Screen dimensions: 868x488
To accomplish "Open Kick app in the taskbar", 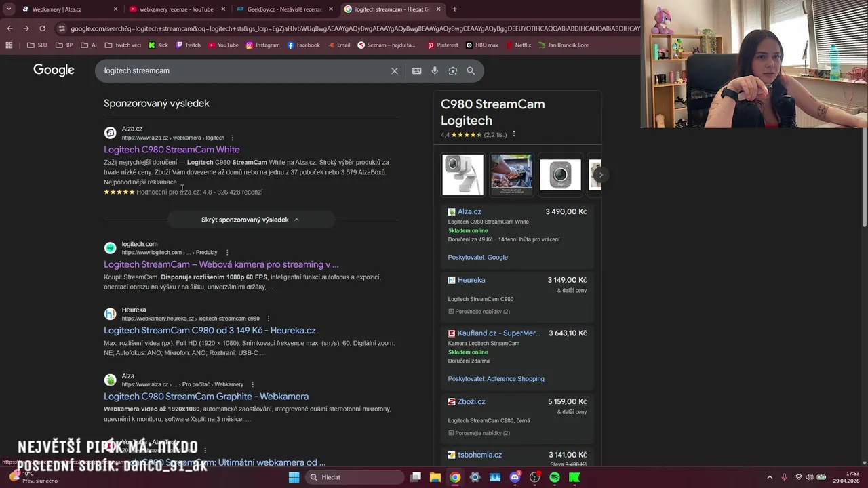I will click(x=574, y=477).
